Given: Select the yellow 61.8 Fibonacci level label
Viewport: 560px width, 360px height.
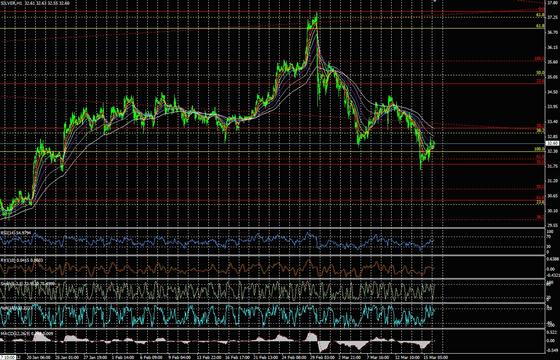Looking at the screenshot, I should 540,26.
